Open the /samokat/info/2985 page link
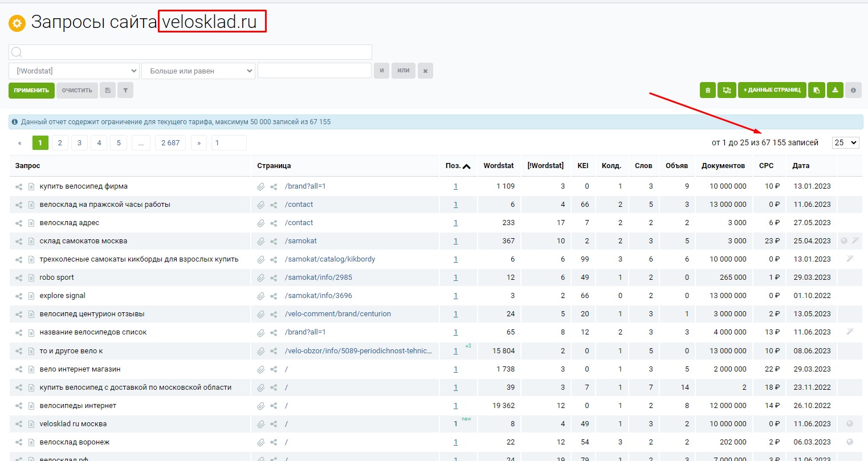The image size is (868, 461). 319,278
